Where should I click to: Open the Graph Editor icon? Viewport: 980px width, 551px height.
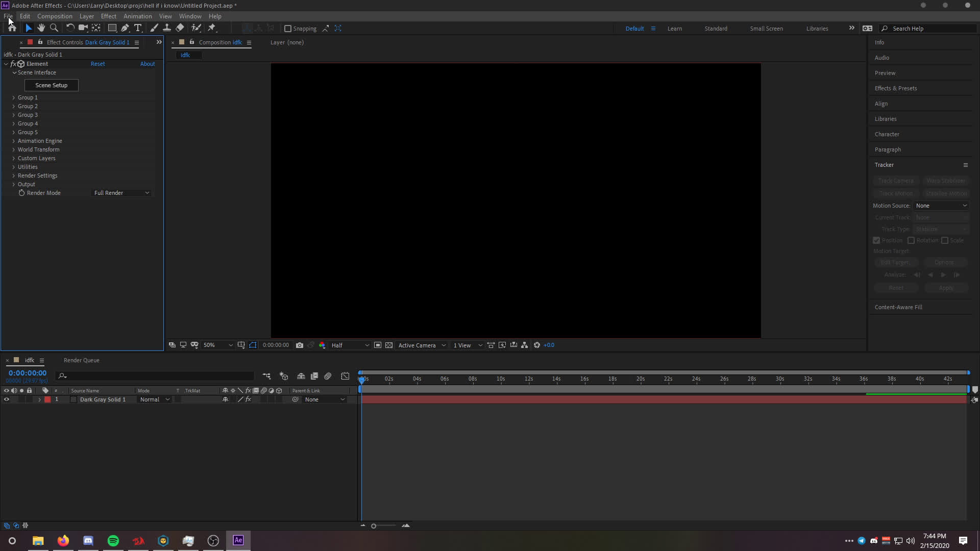[x=346, y=377]
